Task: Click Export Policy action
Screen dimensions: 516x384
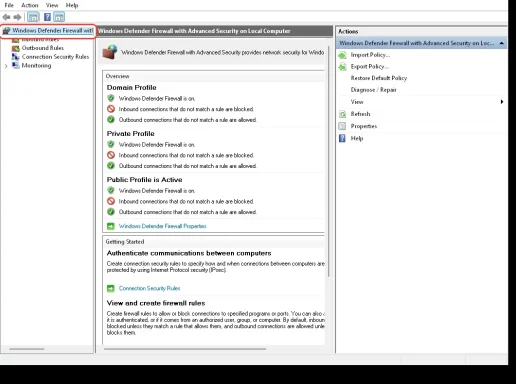Action: tap(369, 67)
